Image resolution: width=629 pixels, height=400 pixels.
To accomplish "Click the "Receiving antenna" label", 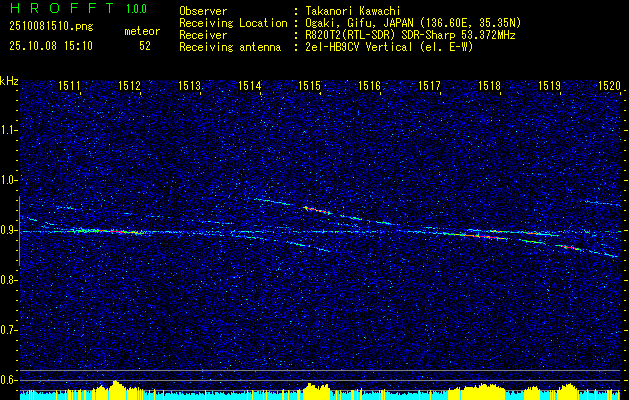I will point(230,47).
